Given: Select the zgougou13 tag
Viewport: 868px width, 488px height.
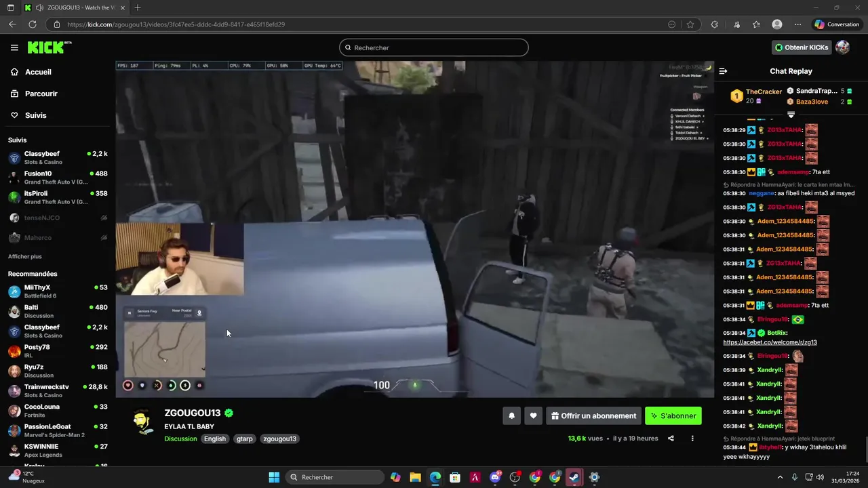Looking at the screenshot, I should point(280,439).
